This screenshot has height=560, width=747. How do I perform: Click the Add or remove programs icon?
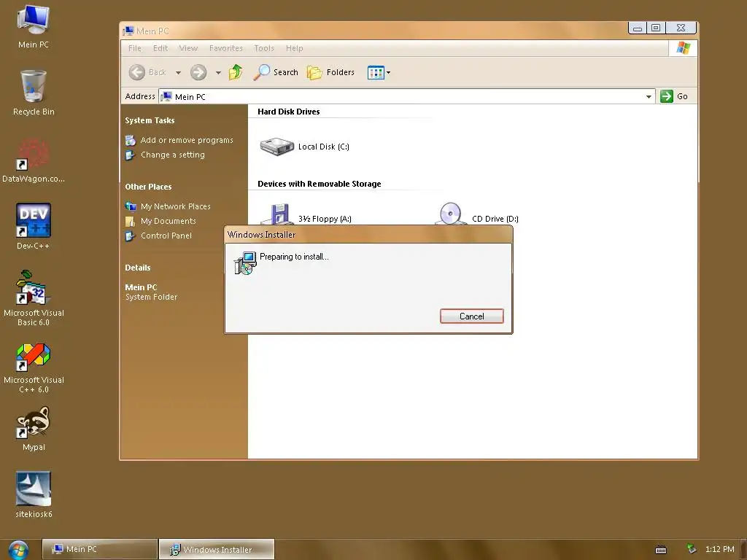pos(130,141)
